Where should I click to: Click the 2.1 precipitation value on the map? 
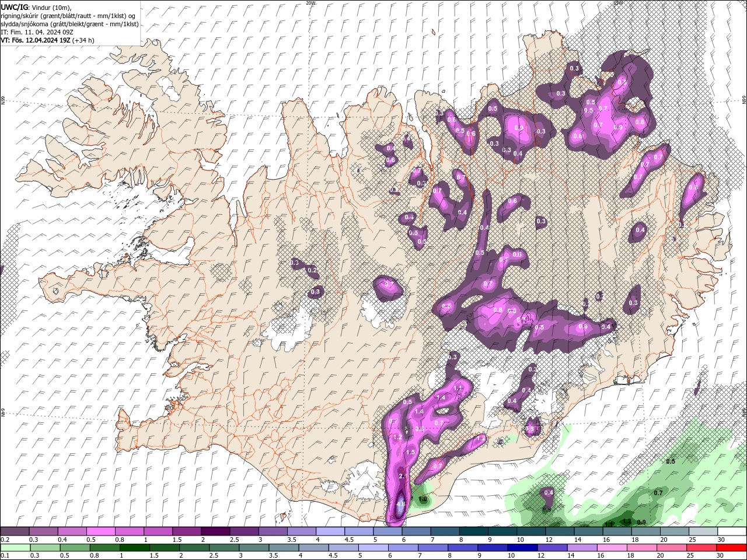coord(403,477)
